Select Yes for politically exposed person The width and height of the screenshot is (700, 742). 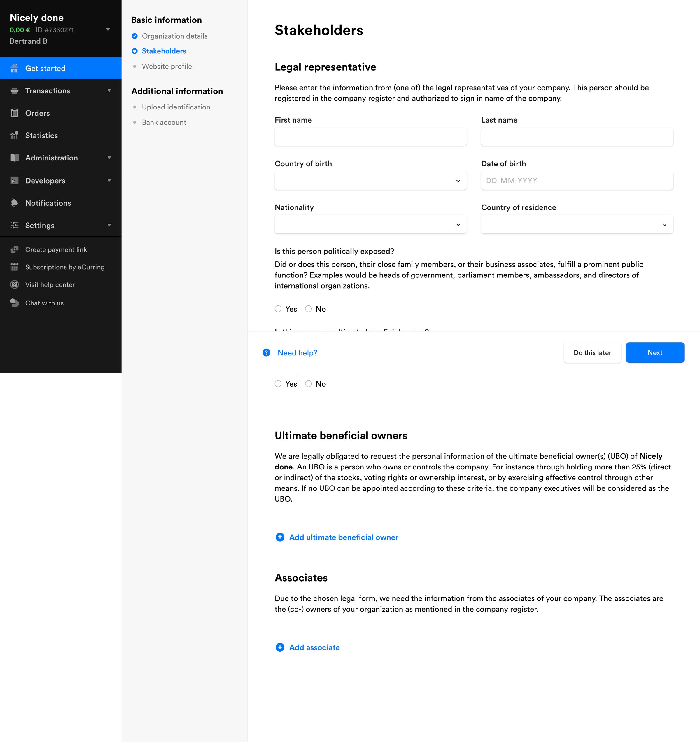tap(278, 309)
